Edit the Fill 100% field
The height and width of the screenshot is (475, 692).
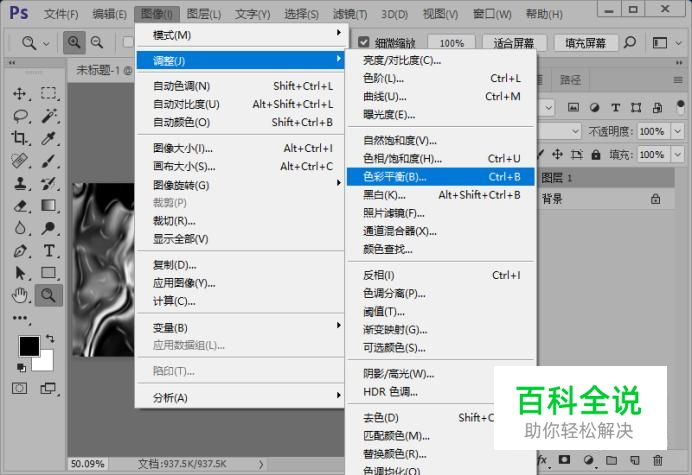tap(654, 155)
